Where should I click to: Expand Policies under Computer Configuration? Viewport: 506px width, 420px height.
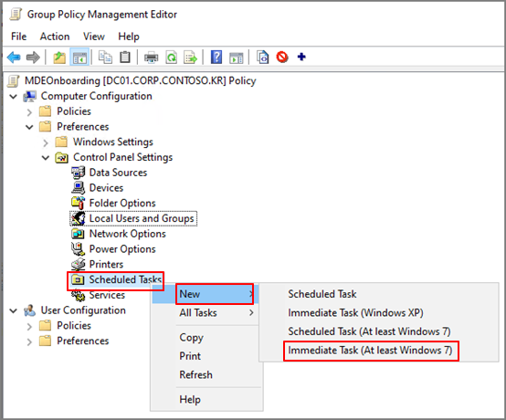click(x=29, y=112)
